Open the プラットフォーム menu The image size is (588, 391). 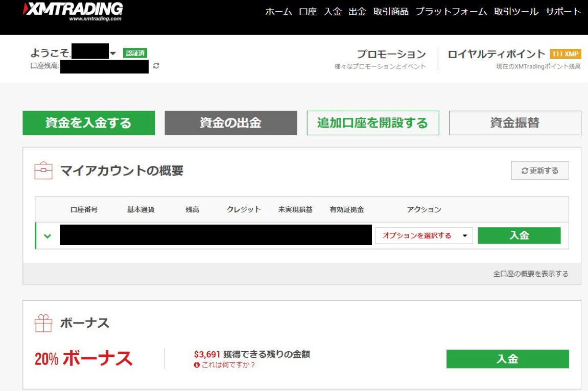pos(451,12)
